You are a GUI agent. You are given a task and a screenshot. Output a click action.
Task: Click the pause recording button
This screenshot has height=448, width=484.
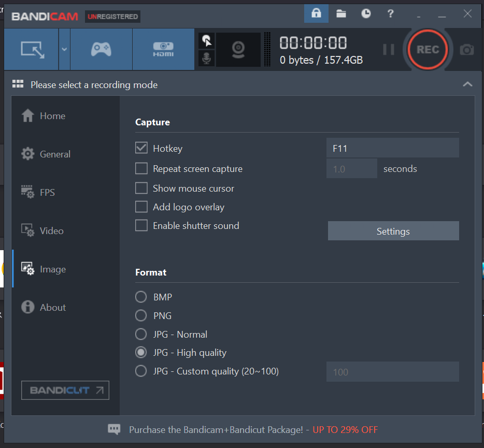388,49
